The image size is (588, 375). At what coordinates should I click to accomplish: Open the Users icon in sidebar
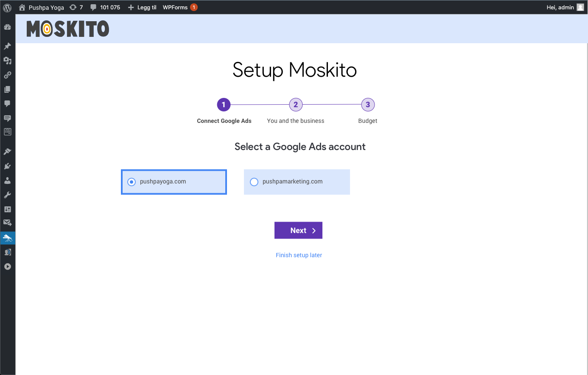point(7,180)
